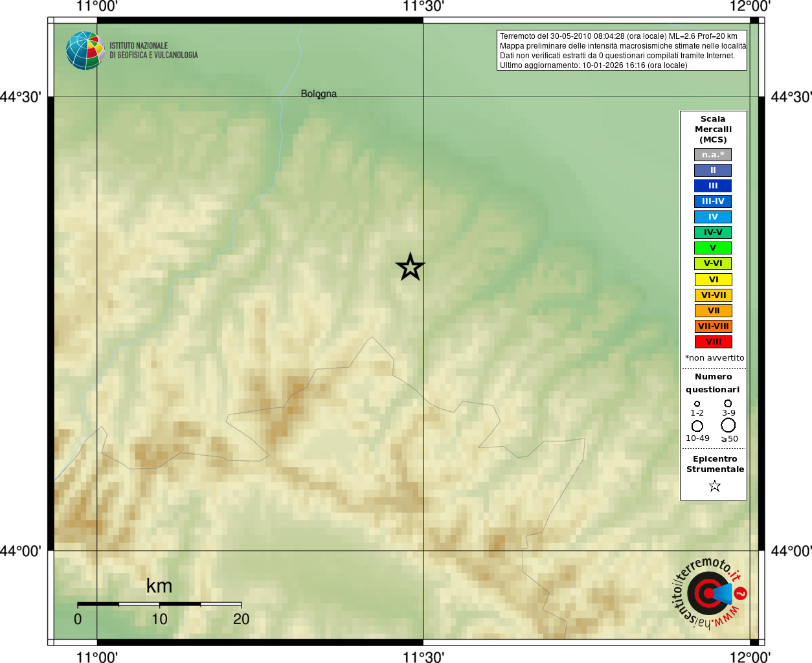
Task: Click the ≥50 questionnaires circle symbol
Action: click(x=728, y=425)
